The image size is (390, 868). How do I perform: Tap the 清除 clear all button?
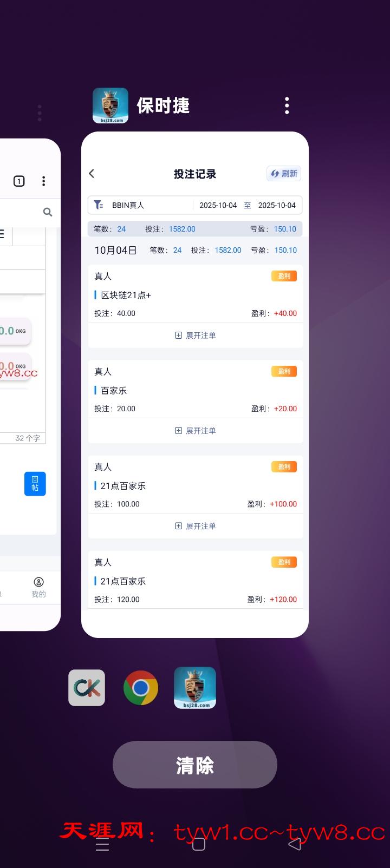195,765
